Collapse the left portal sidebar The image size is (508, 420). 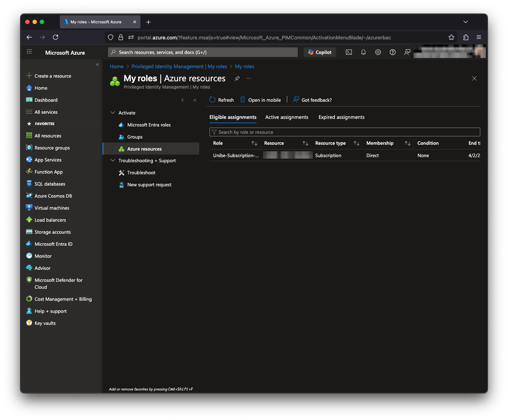[97, 65]
